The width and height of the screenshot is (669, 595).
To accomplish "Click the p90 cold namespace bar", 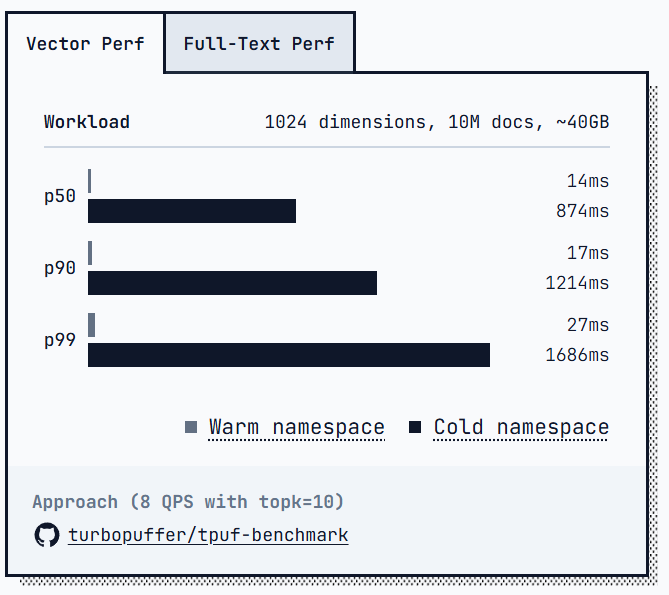I will point(233,283).
